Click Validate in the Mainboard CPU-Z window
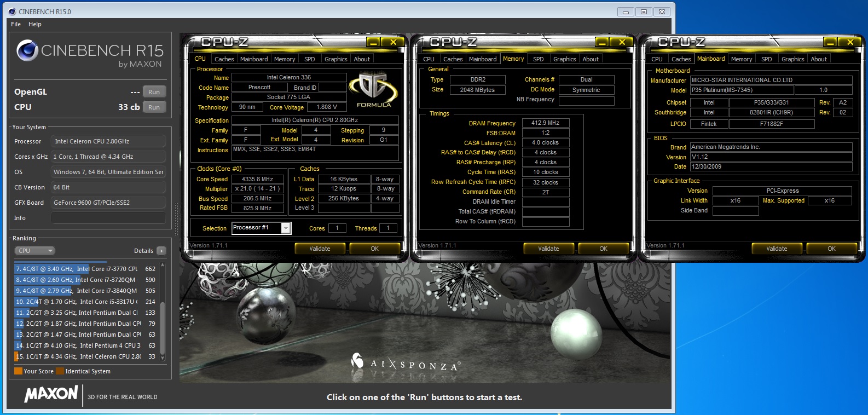The width and height of the screenshot is (868, 415). point(777,249)
